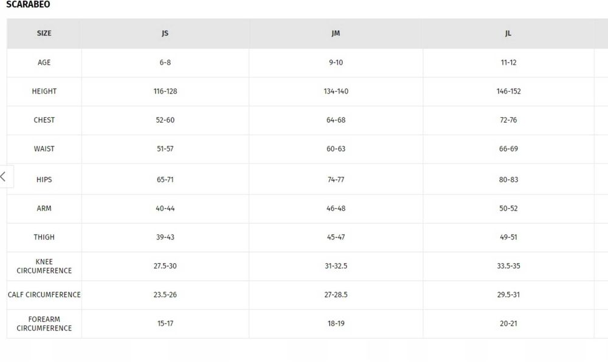The image size is (608, 364).
Task: Select the HIPS row label
Action: pos(44,180)
